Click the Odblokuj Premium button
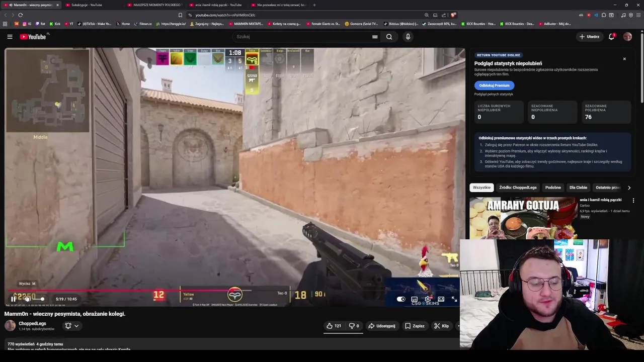Image resolution: width=644 pixels, height=362 pixels. [494, 85]
